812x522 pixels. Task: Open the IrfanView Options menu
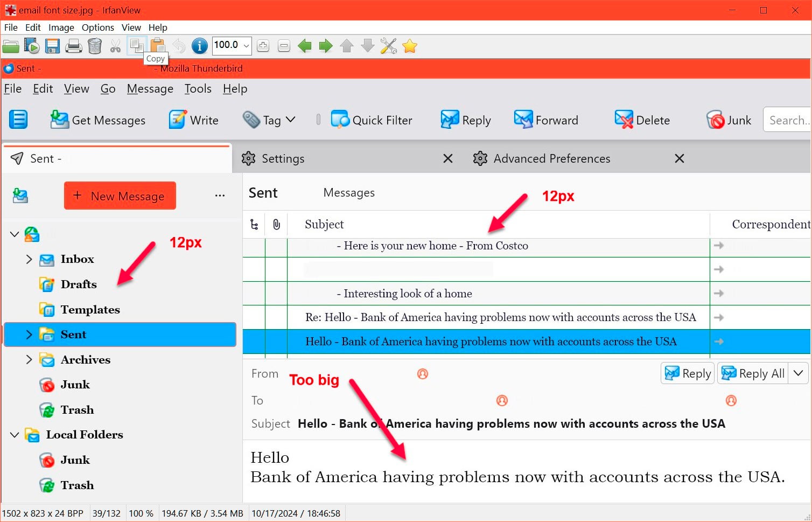tap(97, 27)
